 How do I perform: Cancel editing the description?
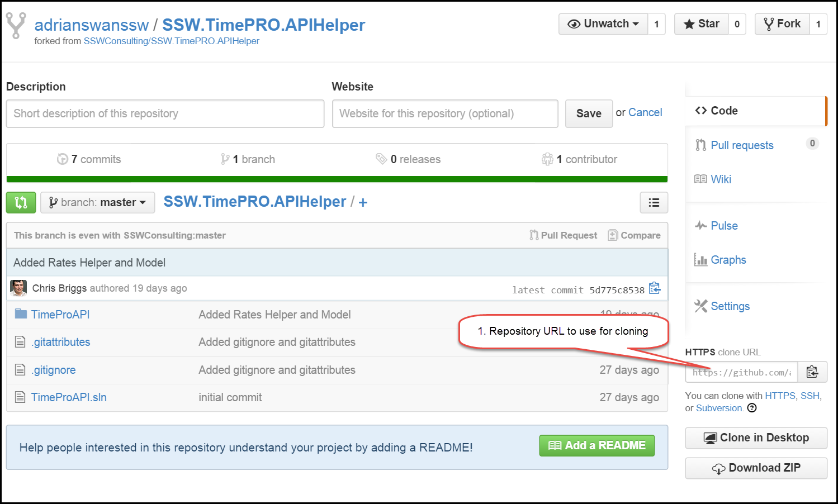pos(645,112)
